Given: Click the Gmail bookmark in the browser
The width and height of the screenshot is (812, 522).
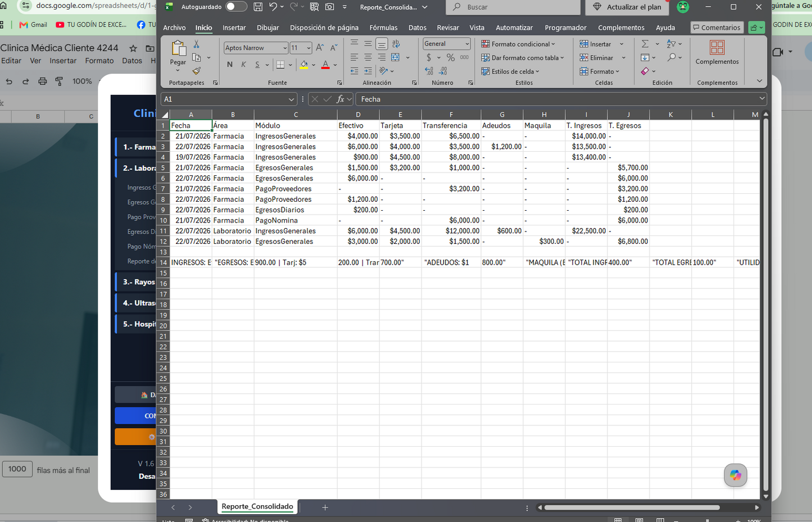Looking at the screenshot, I should [x=33, y=25].
